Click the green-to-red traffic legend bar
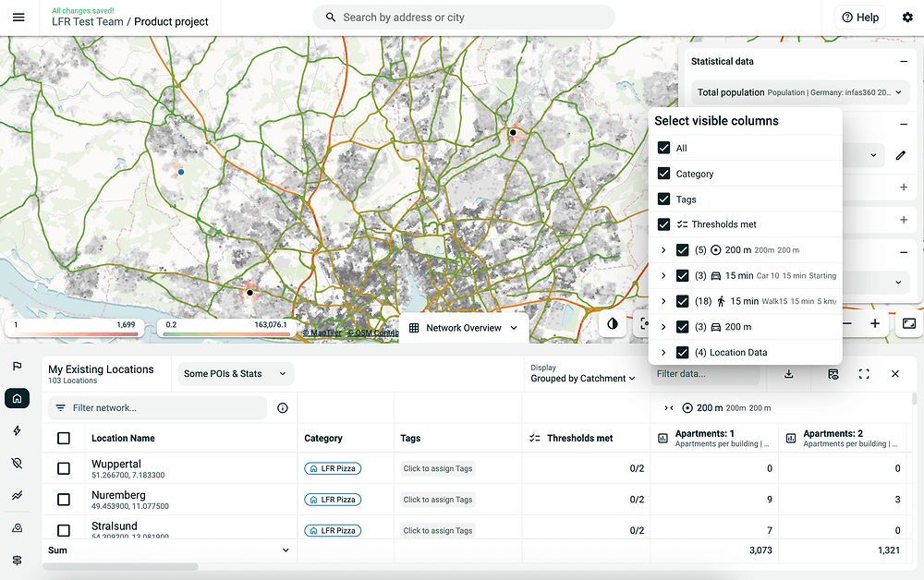 (x=226, y=333)
